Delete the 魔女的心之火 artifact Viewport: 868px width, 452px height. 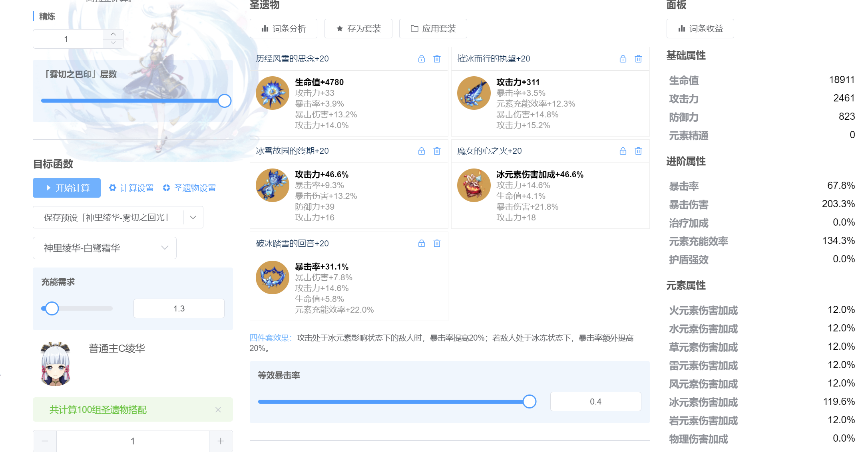(638, 151)
